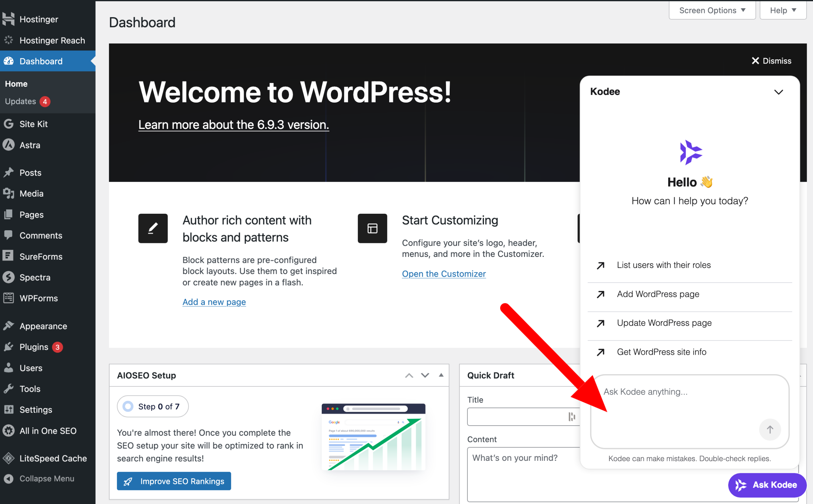This screenshot has width=813, height=504.
Task: Open the Hostinger menu item
Action: tap(48, 19)
